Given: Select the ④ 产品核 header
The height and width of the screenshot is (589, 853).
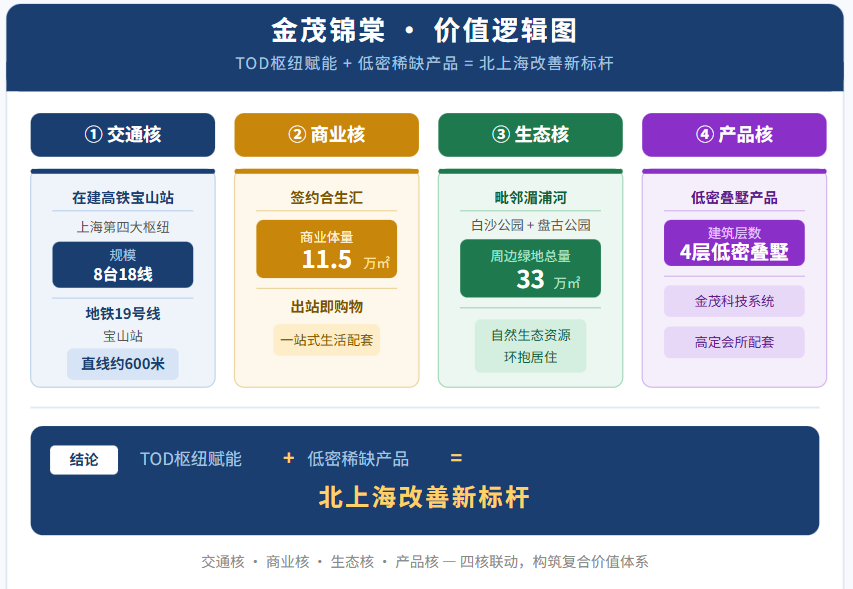Looking at the screenshot, I should coord(734,135).
